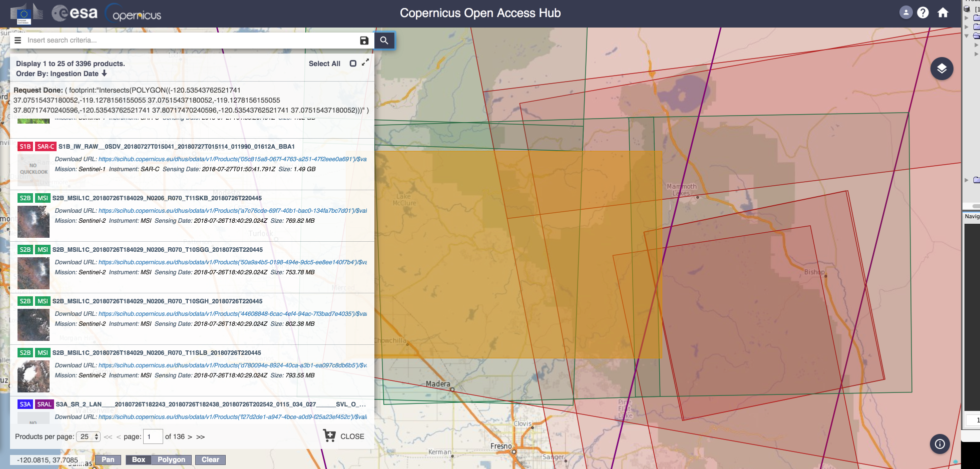Open the user profile icon in the header
980x469 pixels.
tap(906, 13)
